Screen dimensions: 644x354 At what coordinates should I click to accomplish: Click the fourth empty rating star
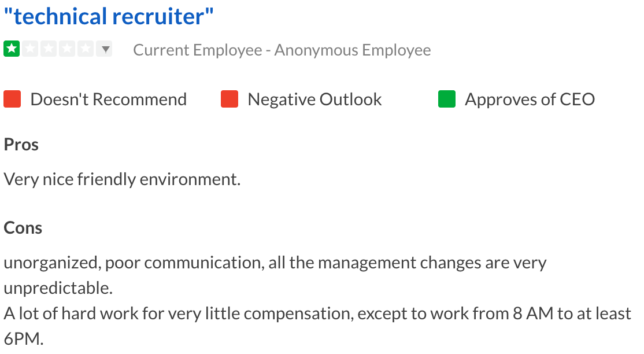tap(67, 49)
